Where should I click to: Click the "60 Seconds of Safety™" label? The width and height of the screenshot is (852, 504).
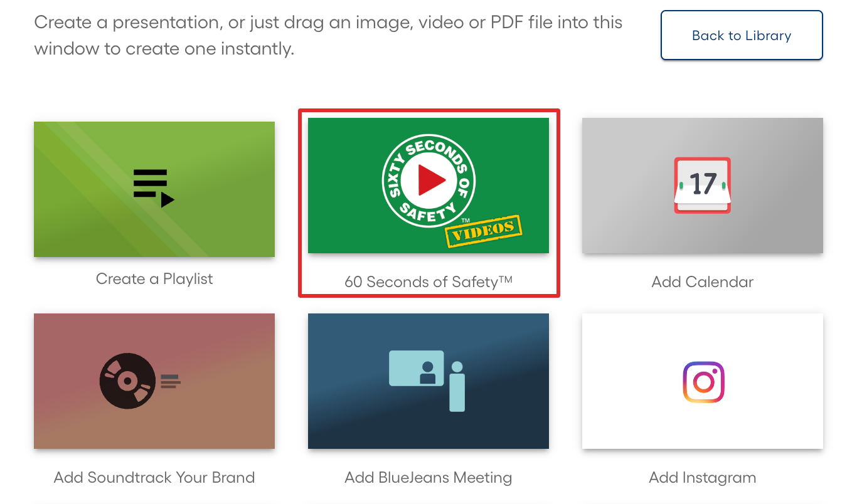pos(429,282)
